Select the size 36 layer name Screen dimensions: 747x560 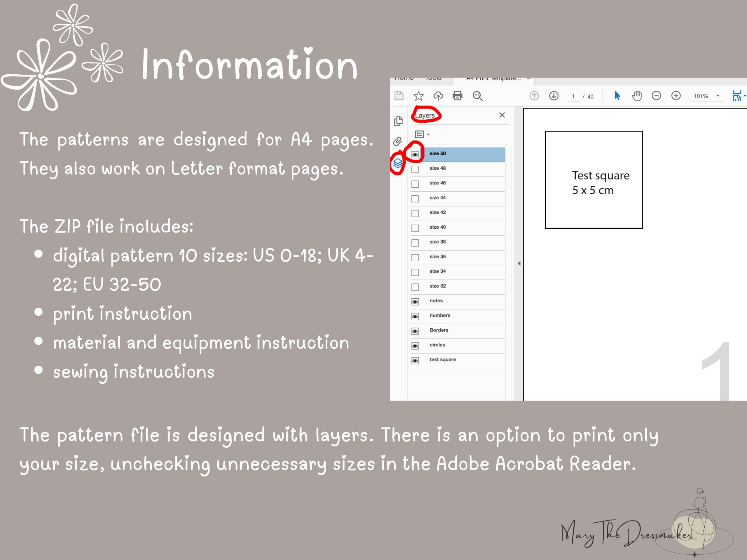point(438,257)
